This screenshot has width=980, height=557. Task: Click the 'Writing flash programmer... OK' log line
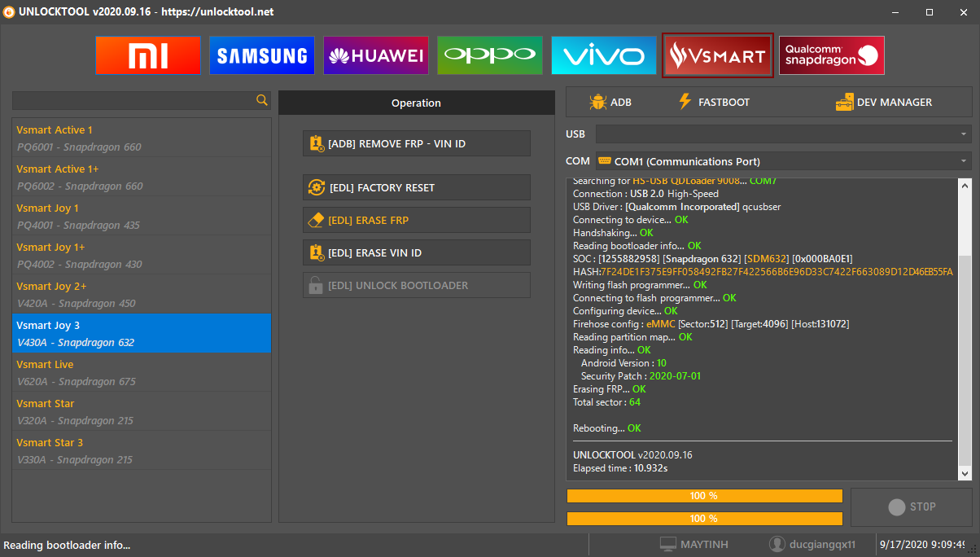[640, 285]
